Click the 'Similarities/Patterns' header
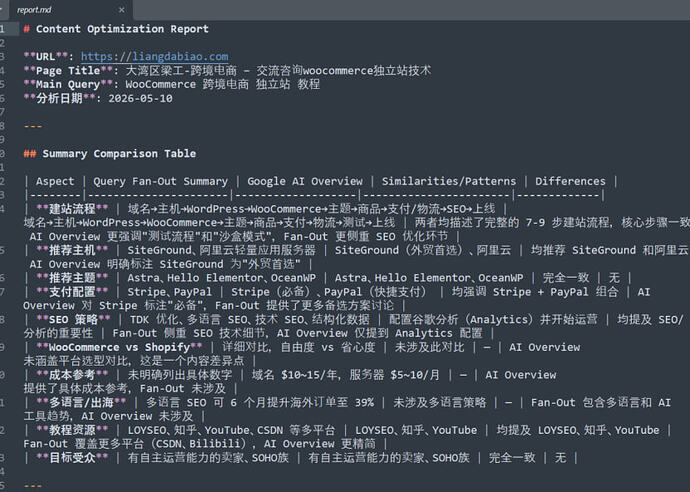This screenshot has width=690, height=492. (x=449, y=181)
